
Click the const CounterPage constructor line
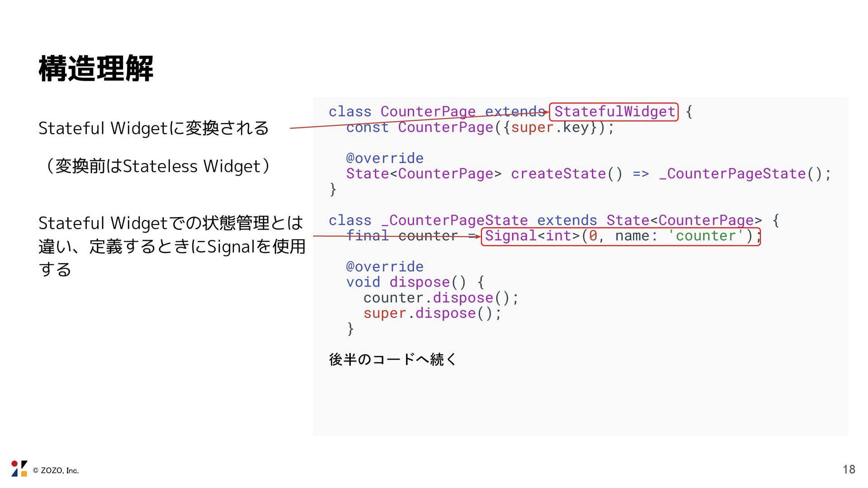point(480,127)
